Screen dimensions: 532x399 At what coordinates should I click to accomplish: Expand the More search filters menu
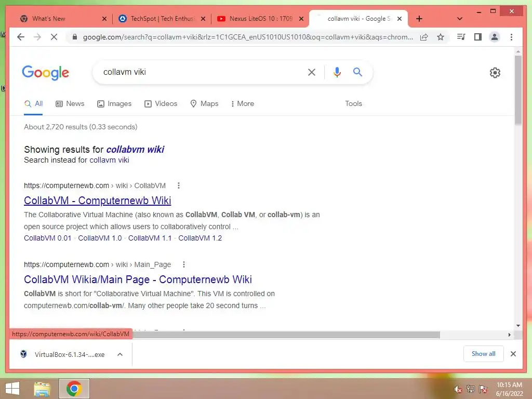pos(242,103)
